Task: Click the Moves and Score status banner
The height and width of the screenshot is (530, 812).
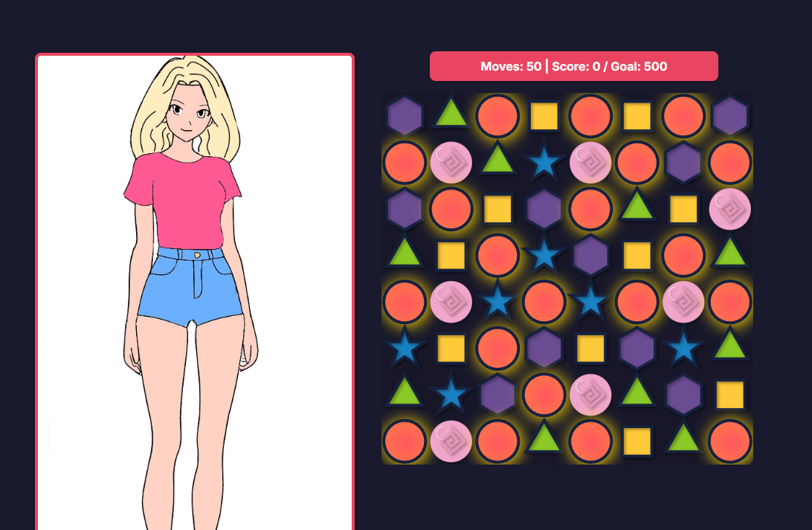Action: pyautogui.click(x=574, y=66)
